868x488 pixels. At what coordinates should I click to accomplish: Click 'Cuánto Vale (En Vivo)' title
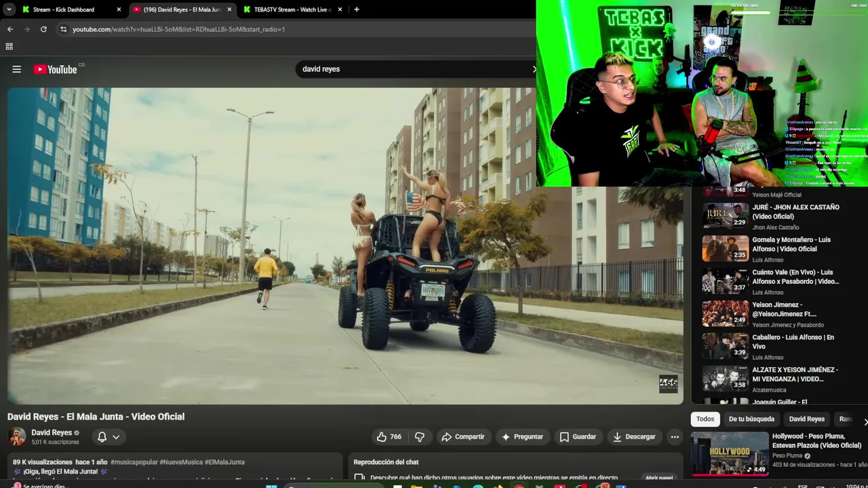coord(795,277)
